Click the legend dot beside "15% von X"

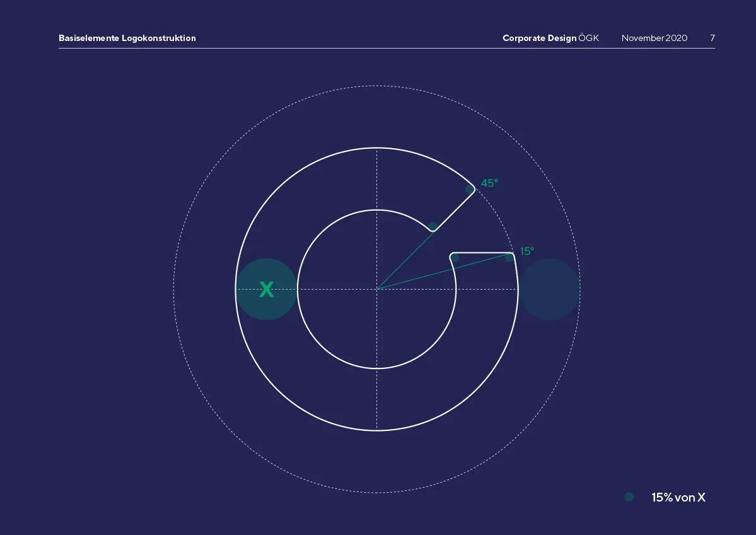click(629, 497)
